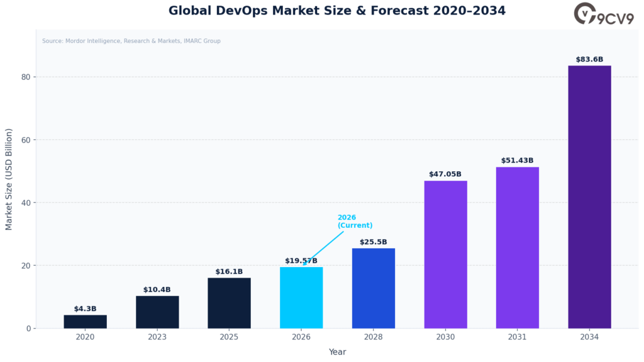Screen dimensions: 644x362
Task: Select the blue 2028 bar
Action: (x=374, y=288)
